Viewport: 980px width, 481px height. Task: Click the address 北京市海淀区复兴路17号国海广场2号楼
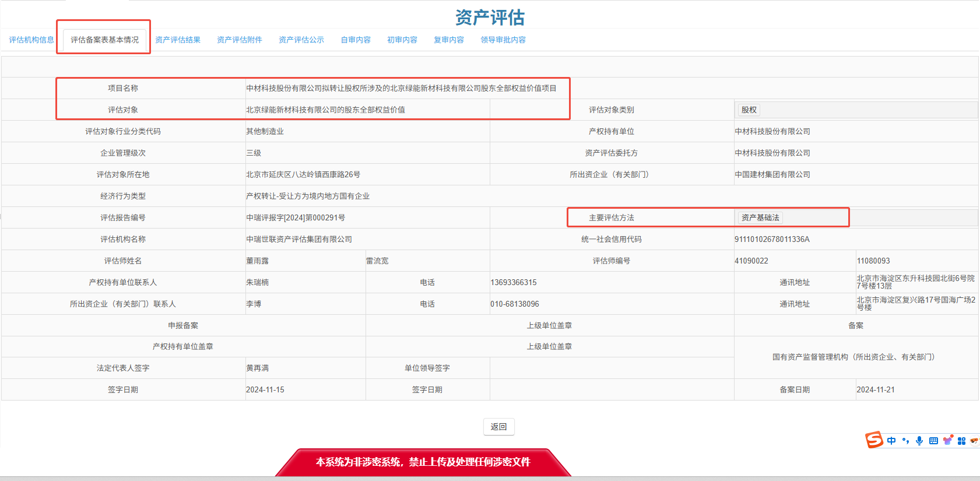point(916,304)
